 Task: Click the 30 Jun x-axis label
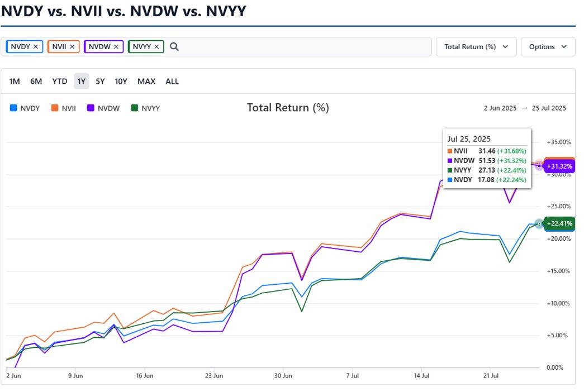point(283,376)
